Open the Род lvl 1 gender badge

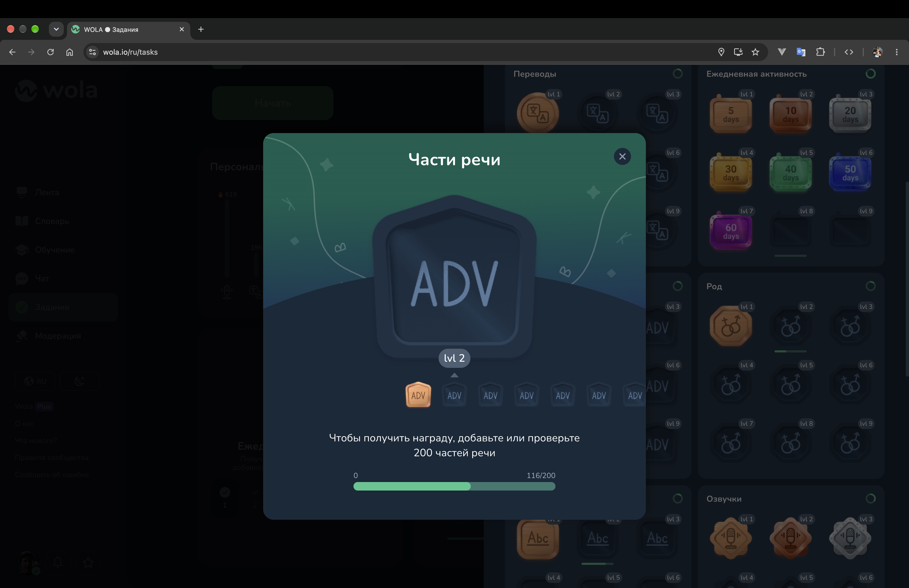pyautogui.click(x=731, y=326)
